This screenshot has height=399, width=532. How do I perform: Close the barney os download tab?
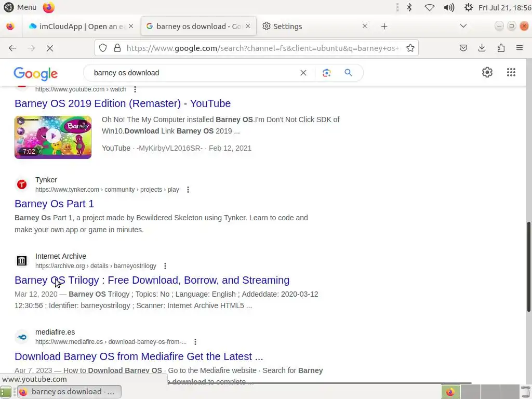248,26
